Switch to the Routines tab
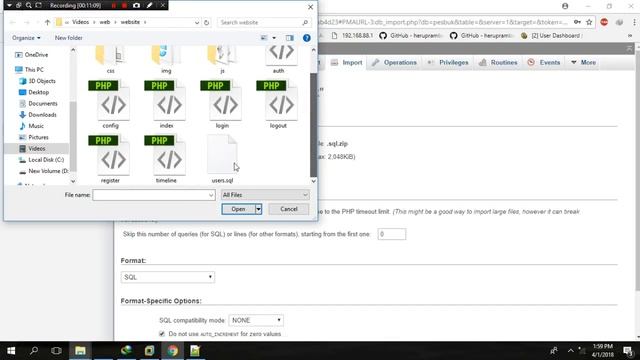The height and width of the screenshot is (360, 640). [x=498, y=62]
